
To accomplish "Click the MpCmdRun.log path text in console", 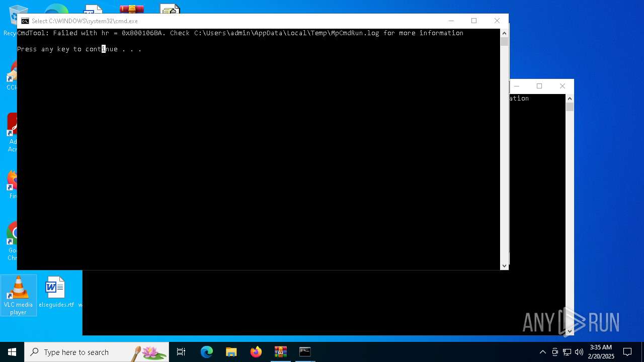I will tap(287, 33).
